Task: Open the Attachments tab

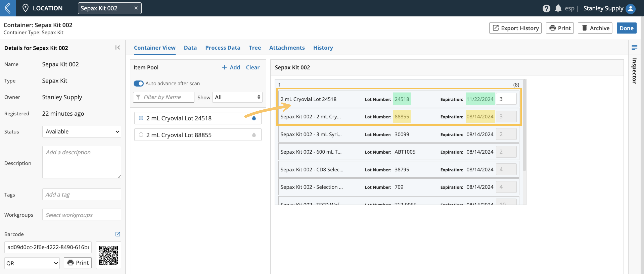Action: pyautogui.click(x=287, y=47)
